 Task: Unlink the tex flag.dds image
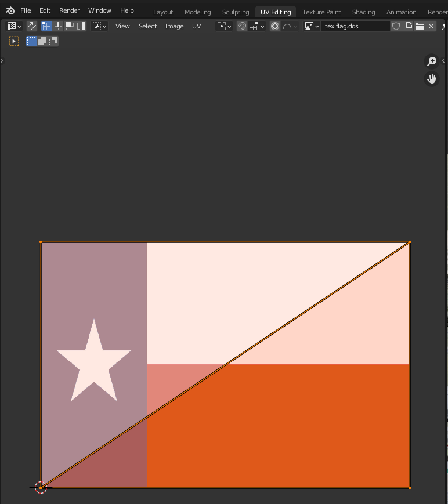click(x=431, y=26)
